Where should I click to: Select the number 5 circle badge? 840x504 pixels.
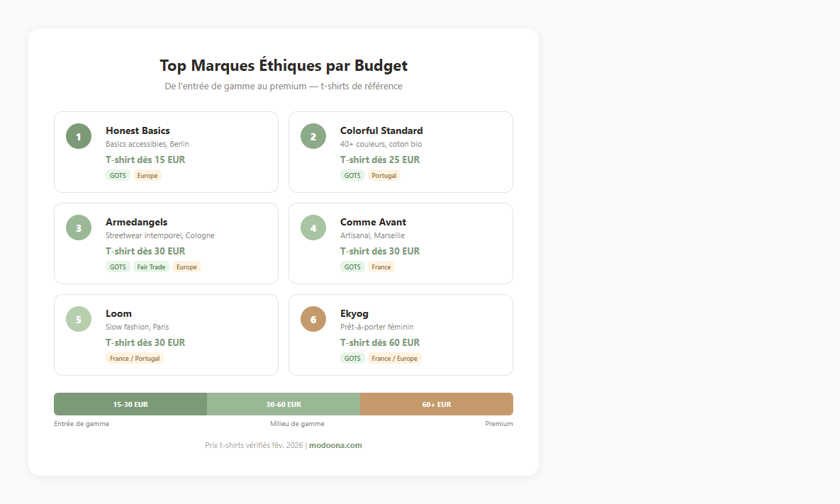coord(79,319)
